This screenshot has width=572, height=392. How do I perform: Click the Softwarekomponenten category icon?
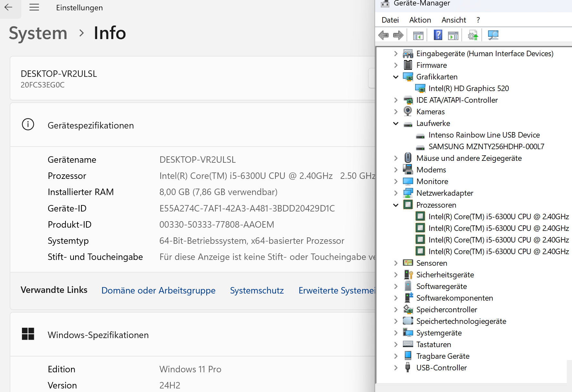click(408, 298)
